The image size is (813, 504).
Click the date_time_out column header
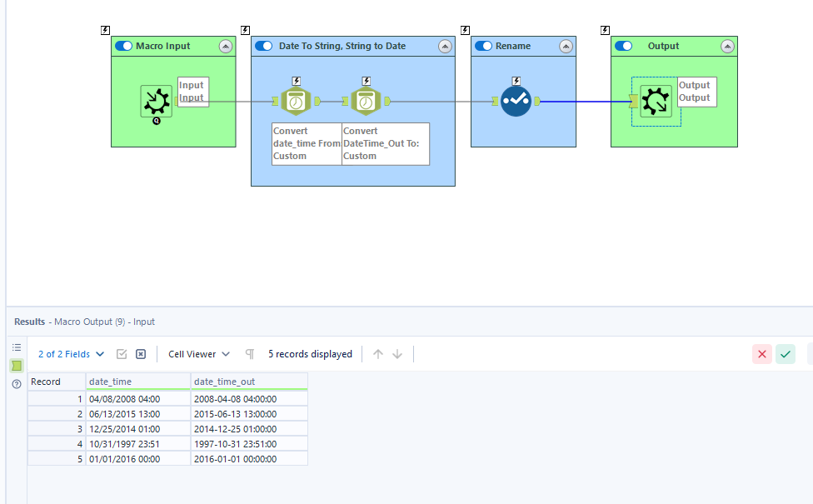(x=249, y=382)
